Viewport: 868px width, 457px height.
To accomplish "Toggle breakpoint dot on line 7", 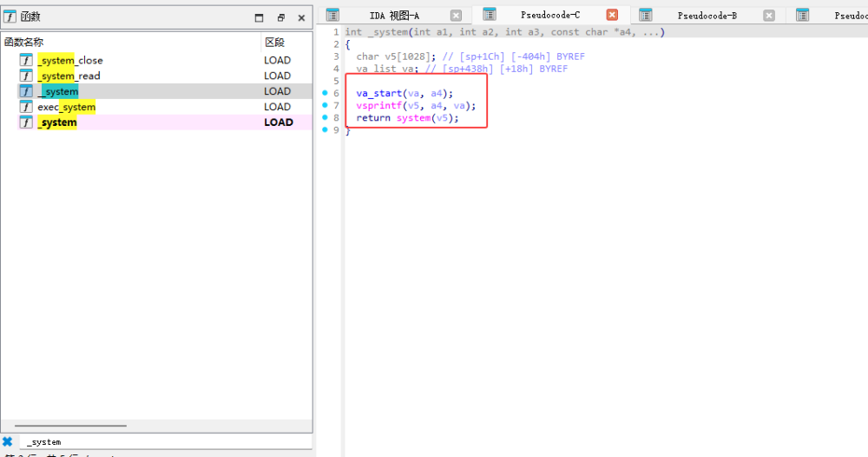I will (325, 105).
